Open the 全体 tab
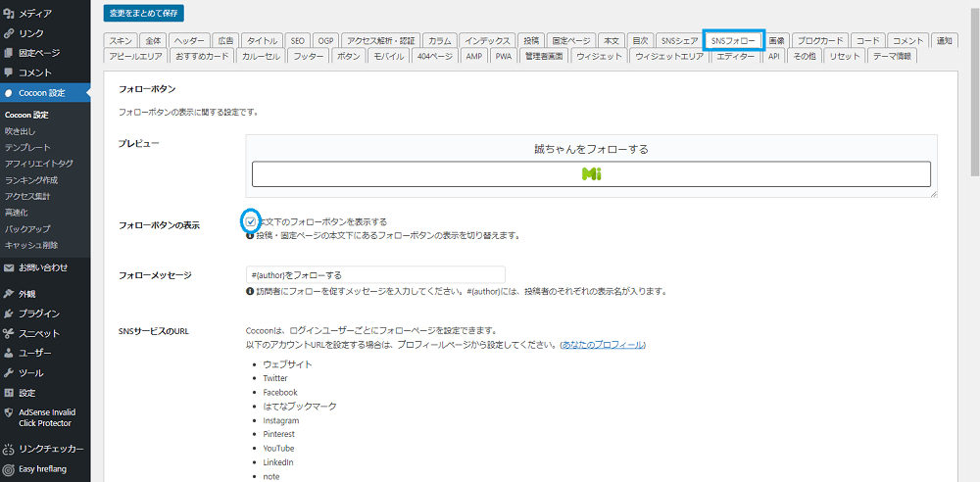 coord(153,40)
